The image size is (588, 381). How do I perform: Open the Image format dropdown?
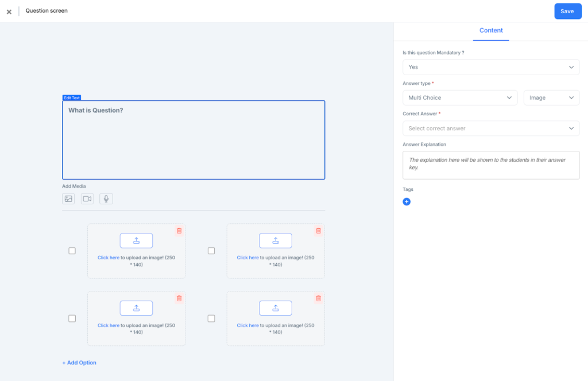click(551, 98)
